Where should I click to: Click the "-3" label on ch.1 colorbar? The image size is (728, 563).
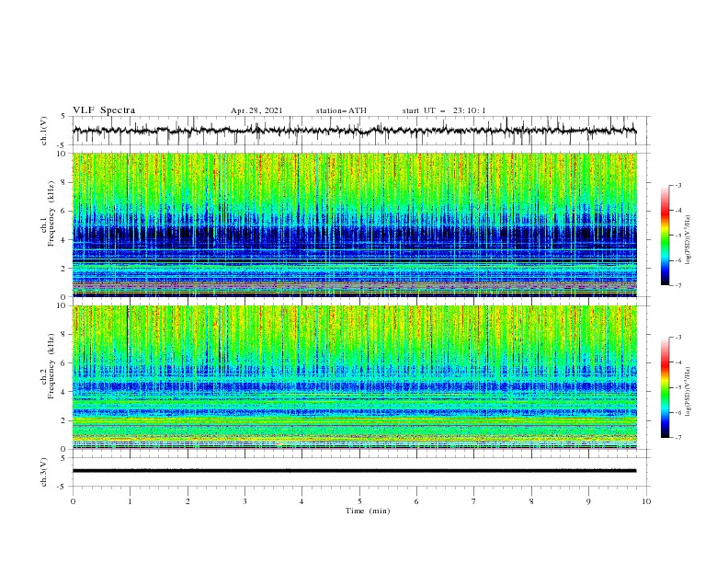678,185
